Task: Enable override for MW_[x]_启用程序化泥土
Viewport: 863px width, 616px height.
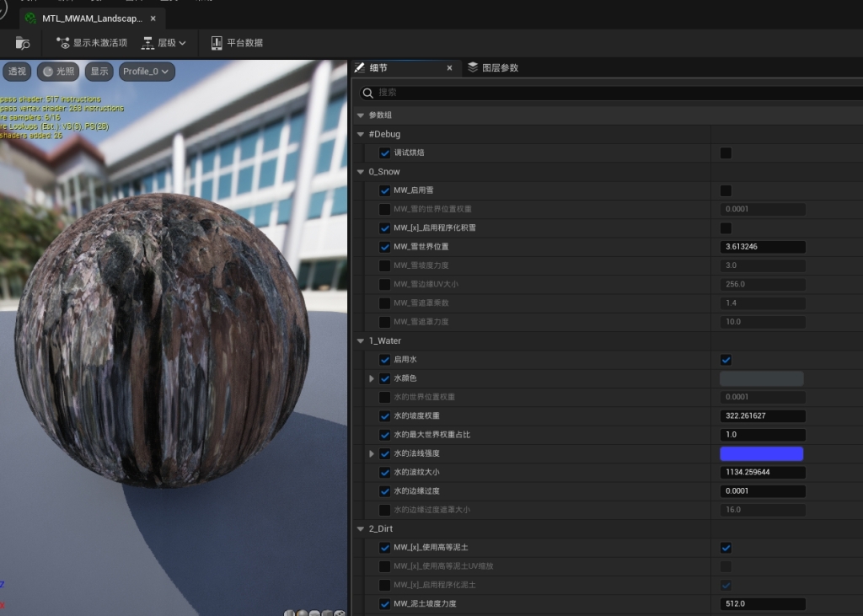Action: tap(384, 585)
